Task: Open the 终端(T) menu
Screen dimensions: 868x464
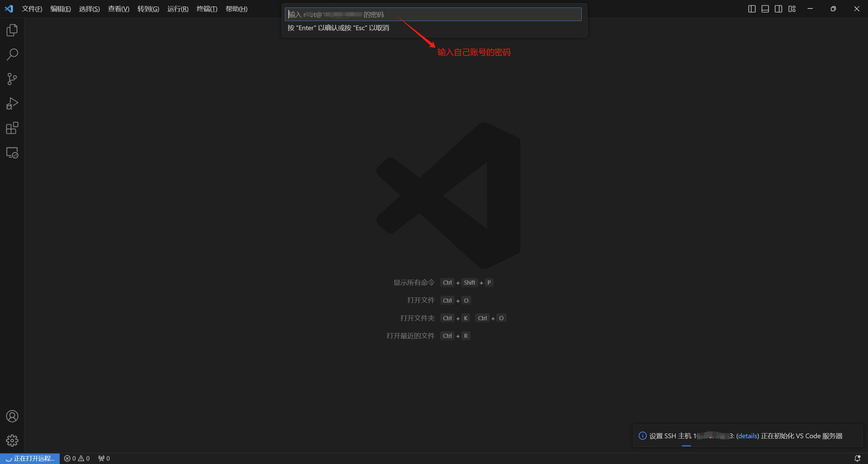Action: pos(207,9)
